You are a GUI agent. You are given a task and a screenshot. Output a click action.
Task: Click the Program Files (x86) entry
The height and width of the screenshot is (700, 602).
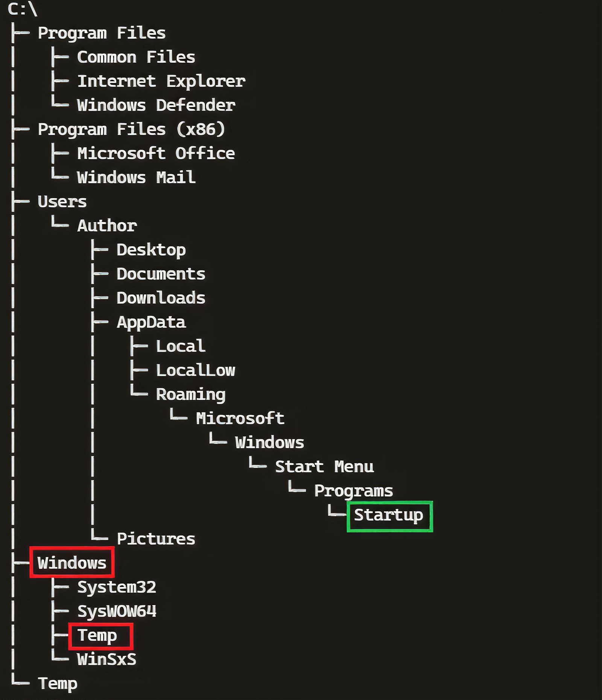click(131, 129)
